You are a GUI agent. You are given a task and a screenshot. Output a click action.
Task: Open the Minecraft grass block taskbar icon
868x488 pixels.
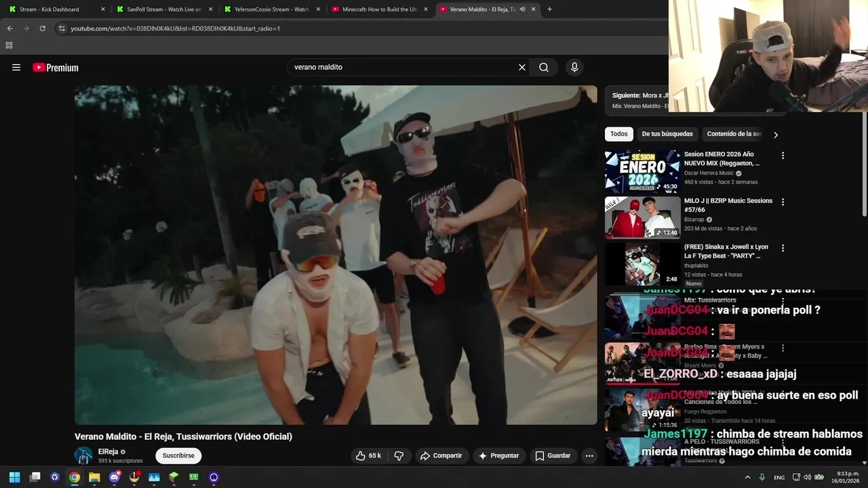174,477
